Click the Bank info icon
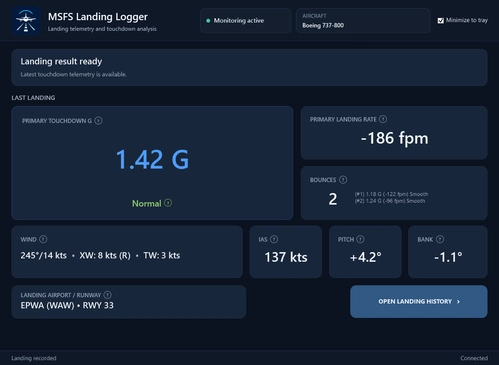The height and width of the screenshot is (365, 499). coord(440,239)
